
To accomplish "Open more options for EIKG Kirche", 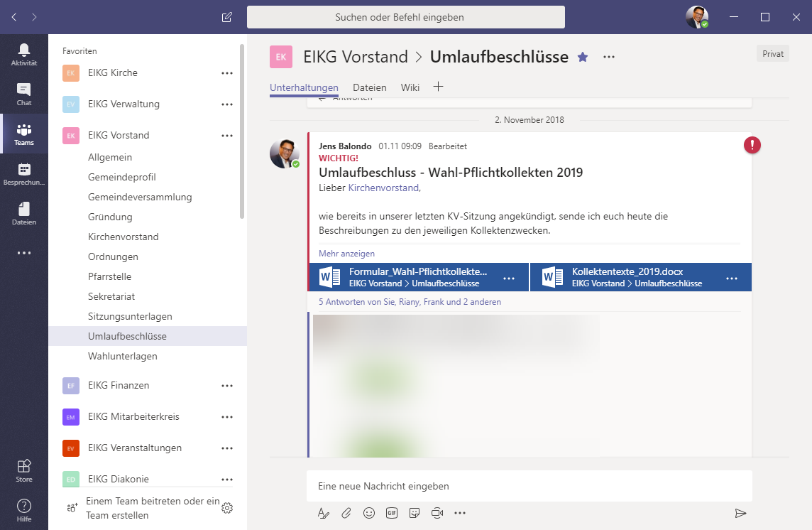I will 227,73.
